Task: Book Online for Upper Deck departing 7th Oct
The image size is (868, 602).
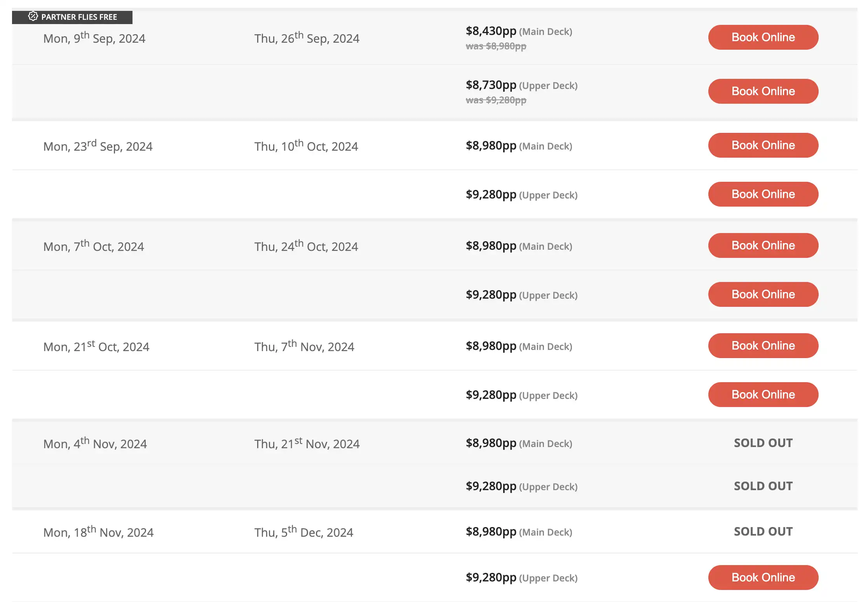Action: point(763,294)
